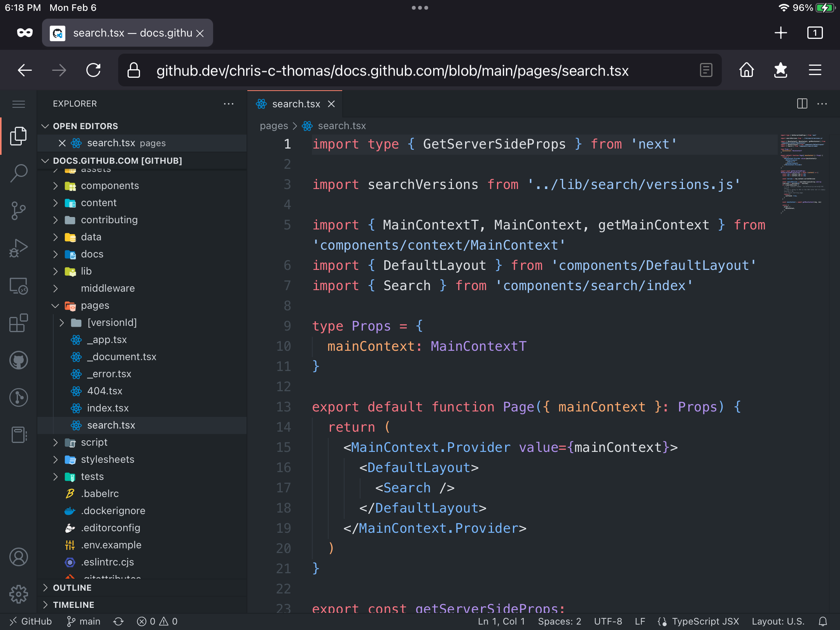840x630 pixels.
Task: Open the Manage gear settings icon
Action: click(x=18, y=594)
